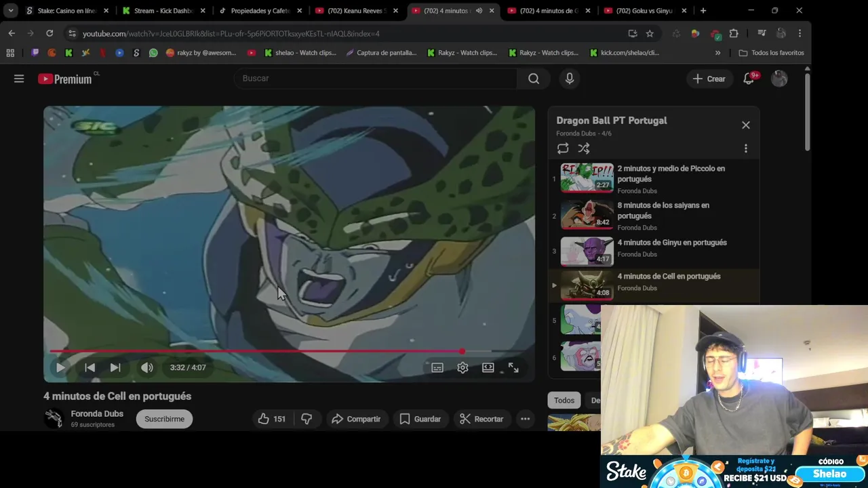
Task: Open Recortar clip tool
Action: pos(481,419)
